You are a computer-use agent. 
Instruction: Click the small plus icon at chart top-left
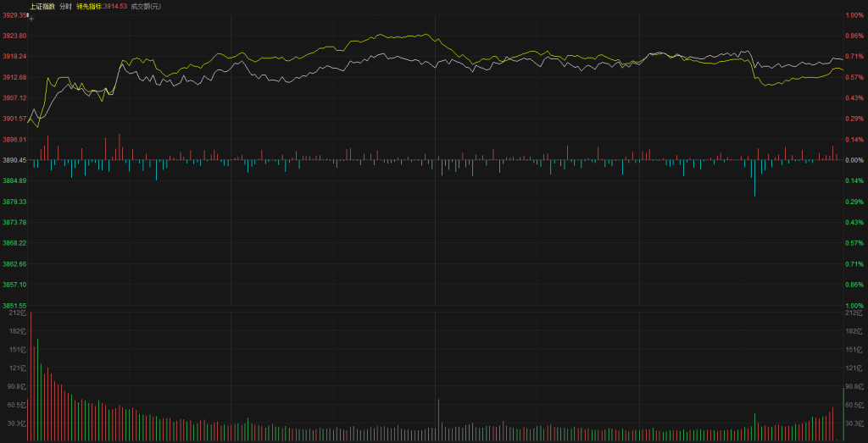[x=31, y=17]
